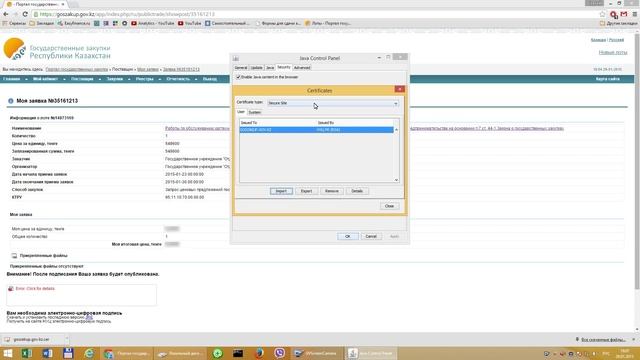Click the Import button in Certificates
Viewport: 640px width, 360px height.
281,191
